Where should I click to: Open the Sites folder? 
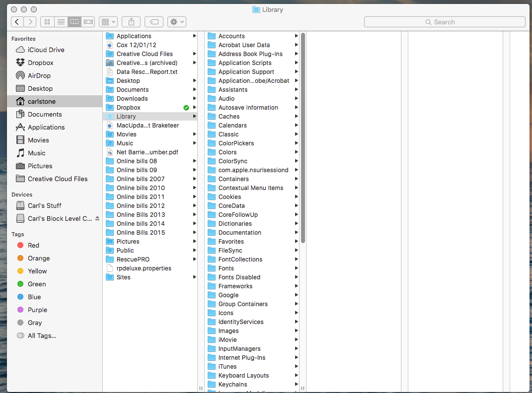(151, 277)
